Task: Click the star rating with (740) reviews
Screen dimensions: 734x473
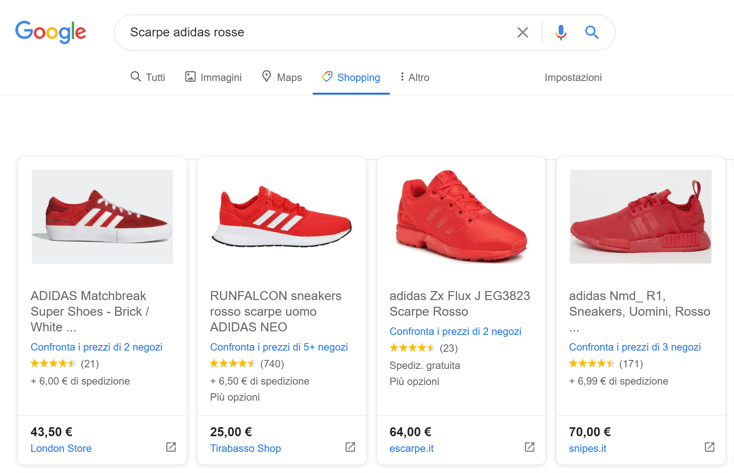Action: (x=247, y=363)
